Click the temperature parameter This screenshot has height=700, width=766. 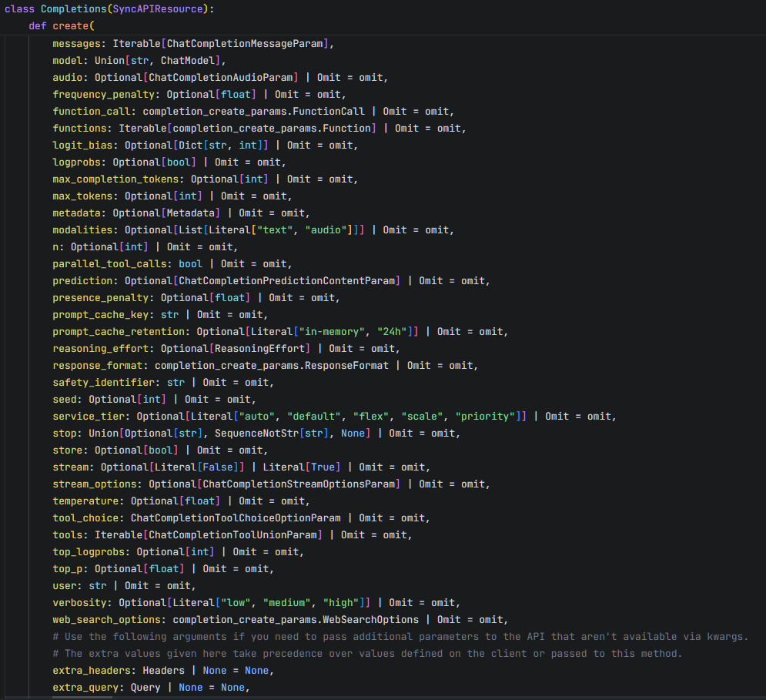(x=86, y=501)
